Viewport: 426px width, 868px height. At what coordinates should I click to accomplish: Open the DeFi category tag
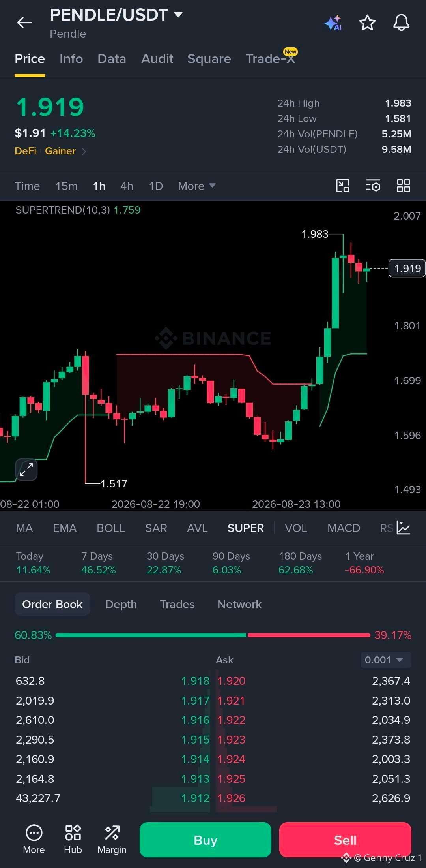click(25, 151)
